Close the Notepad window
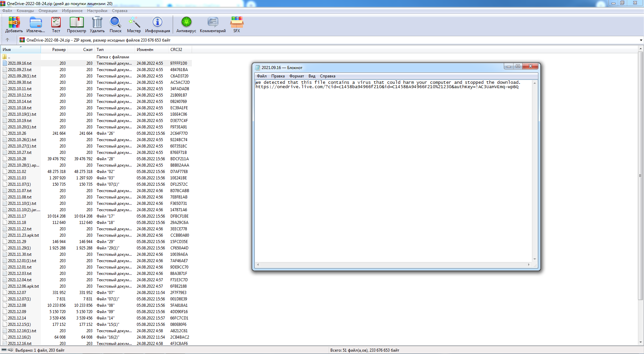This screenshot has width=644, height=354. (x=530, y=66)
